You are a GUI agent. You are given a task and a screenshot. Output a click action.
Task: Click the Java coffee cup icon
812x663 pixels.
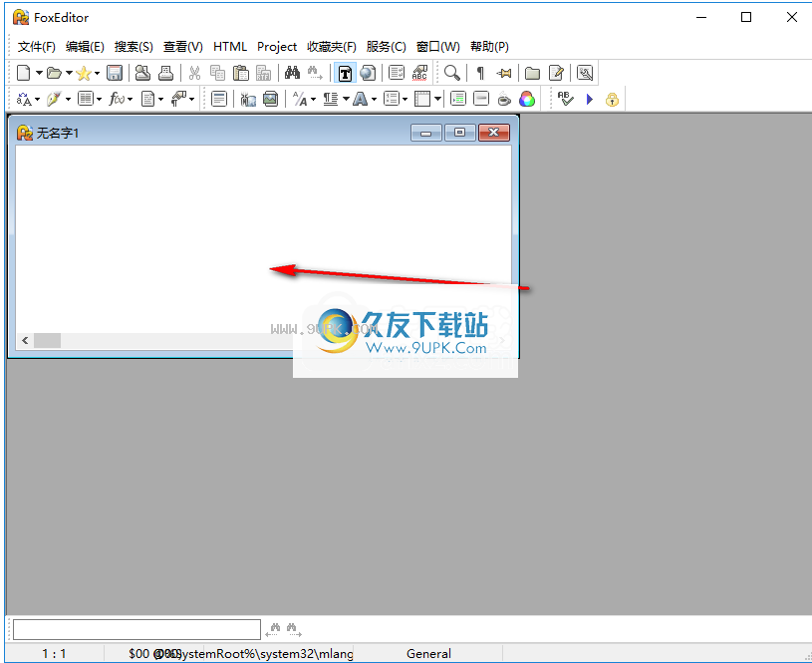504,99
